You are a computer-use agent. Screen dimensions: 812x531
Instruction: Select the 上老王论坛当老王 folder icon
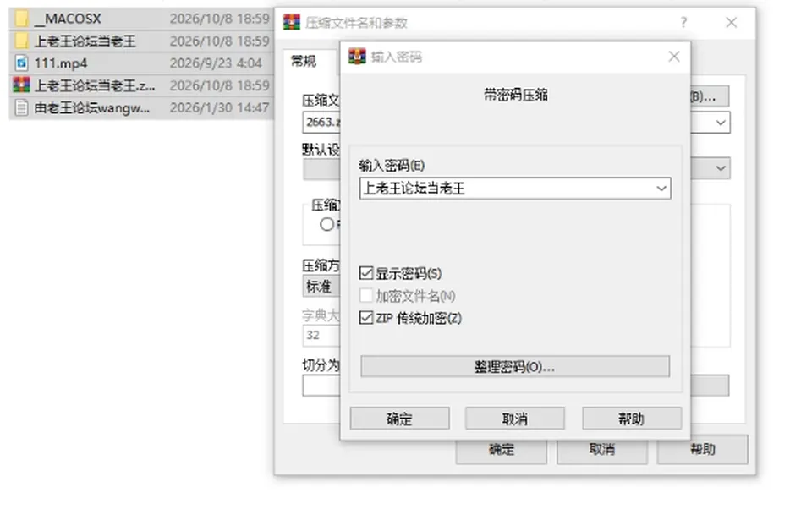[x=21, y=41]
